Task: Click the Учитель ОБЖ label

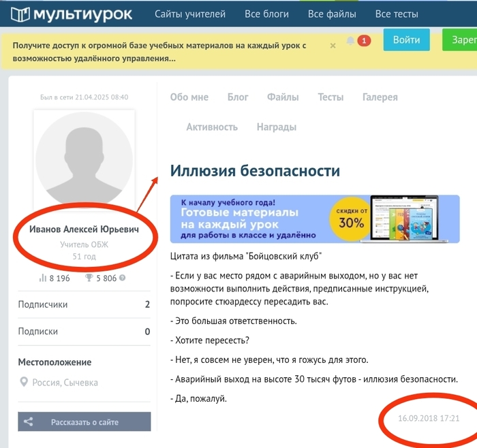Action: coord(84,244)
